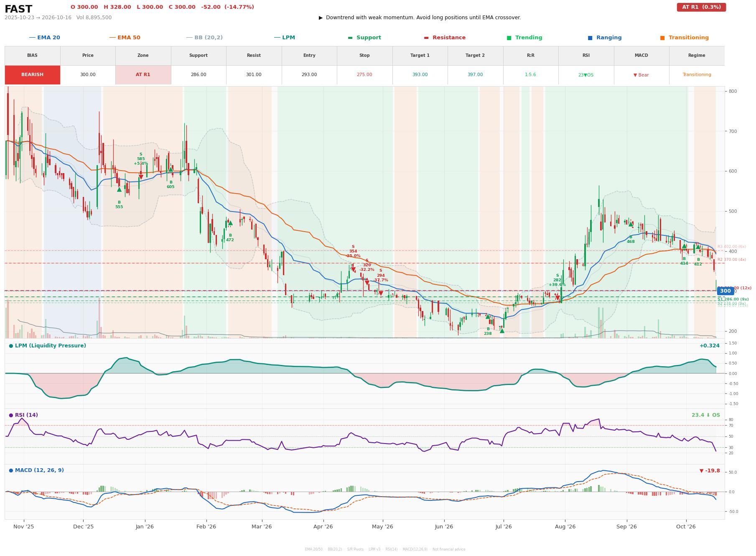Click the Transitioning regime legend item
Screen dimensions: 756x556
coord(685,38)
